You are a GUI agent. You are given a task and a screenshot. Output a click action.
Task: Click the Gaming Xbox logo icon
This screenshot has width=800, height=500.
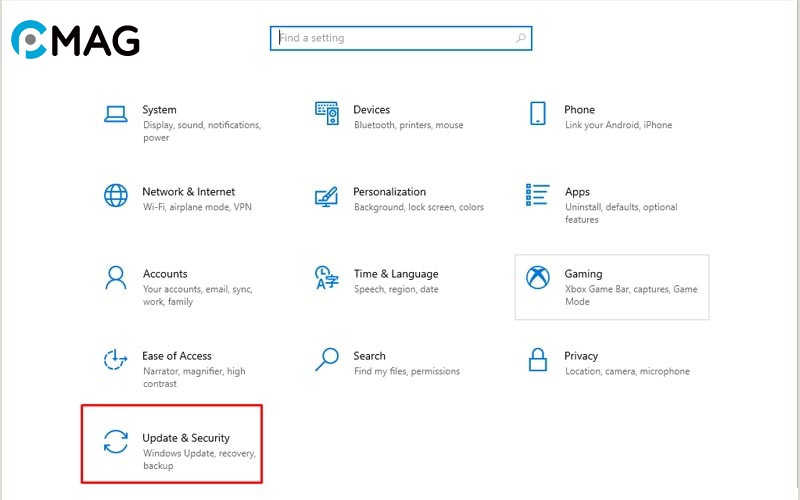coord(538,277)
